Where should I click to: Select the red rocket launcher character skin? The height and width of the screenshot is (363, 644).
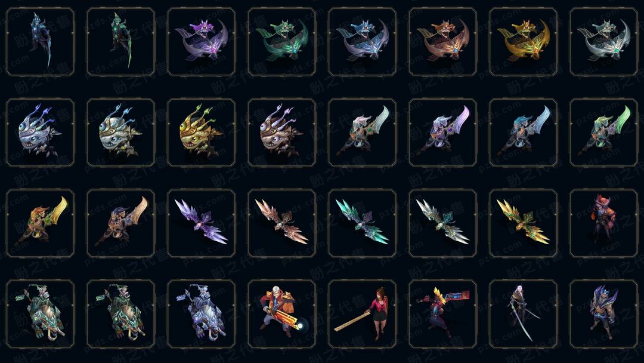tap(442, 314)
